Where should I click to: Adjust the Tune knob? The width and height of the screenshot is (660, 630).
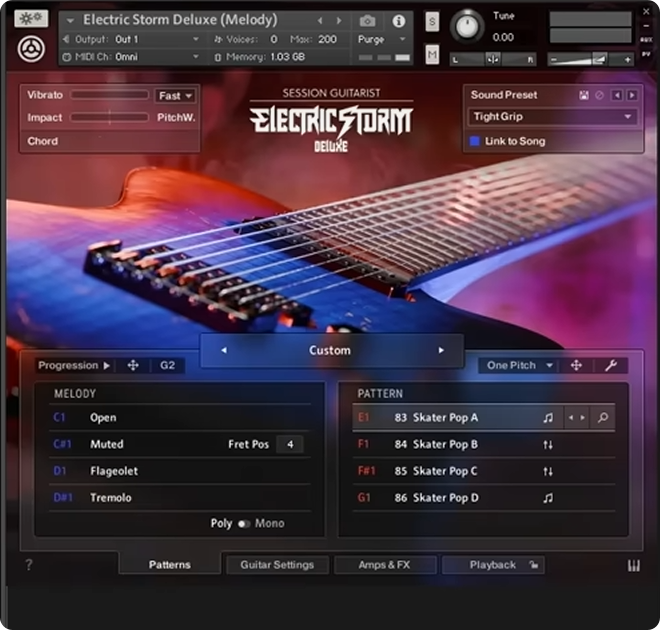tap(467, 27)
